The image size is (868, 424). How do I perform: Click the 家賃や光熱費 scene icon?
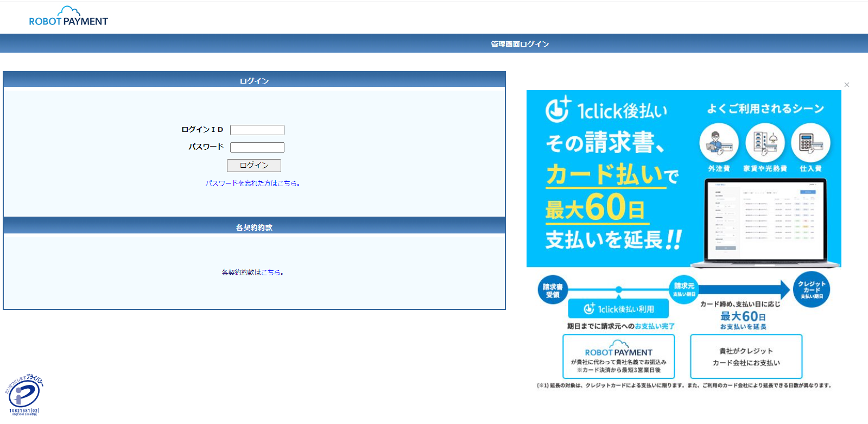[765, 143]
